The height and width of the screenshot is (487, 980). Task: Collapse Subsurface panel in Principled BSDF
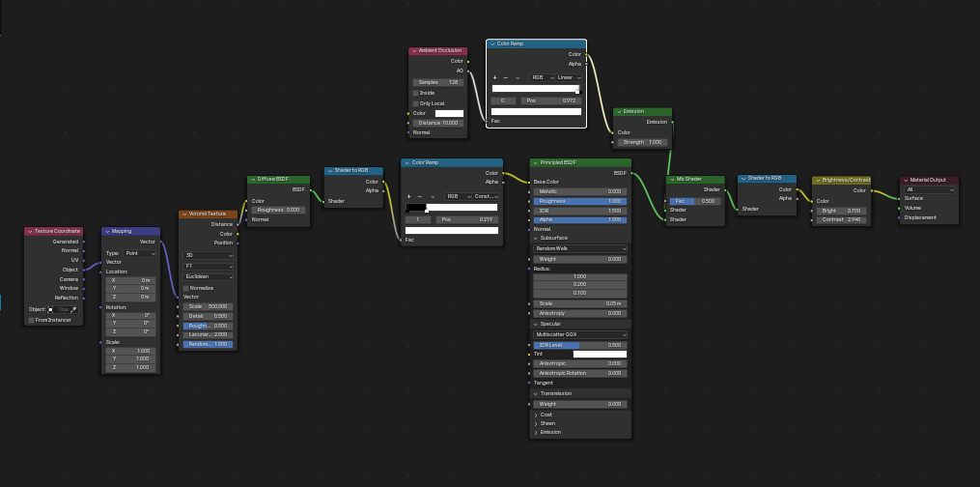tap(536, 239)
